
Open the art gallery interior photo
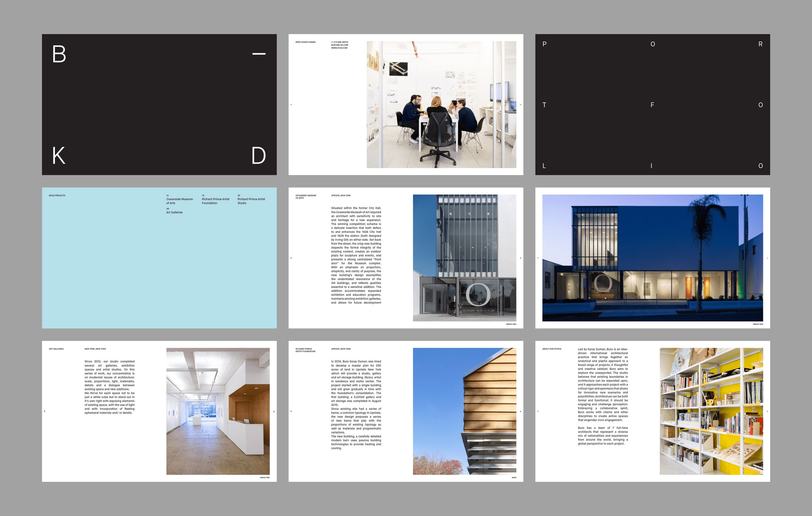[218, 411]
